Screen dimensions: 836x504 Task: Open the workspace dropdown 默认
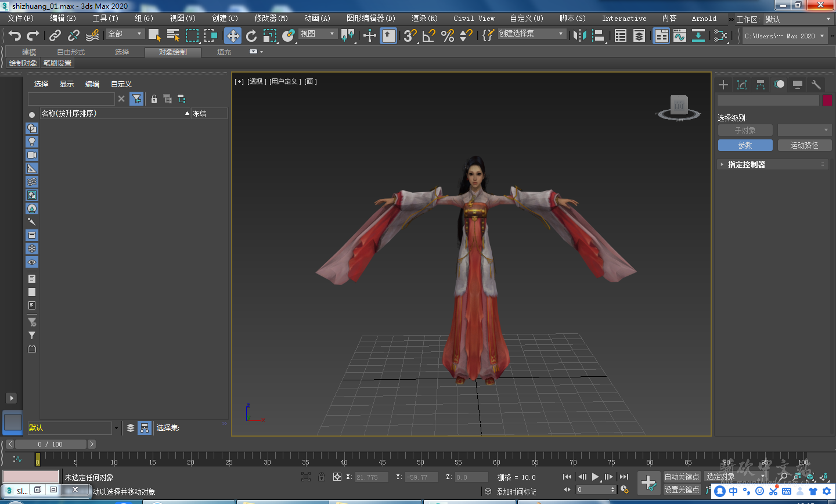[x=798, y=19]
